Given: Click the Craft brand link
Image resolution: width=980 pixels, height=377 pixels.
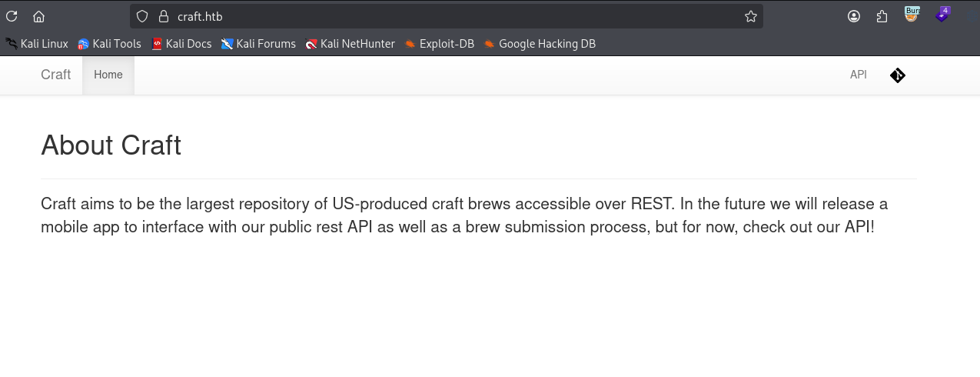Looking at the screenshot, I should [55, 75].
